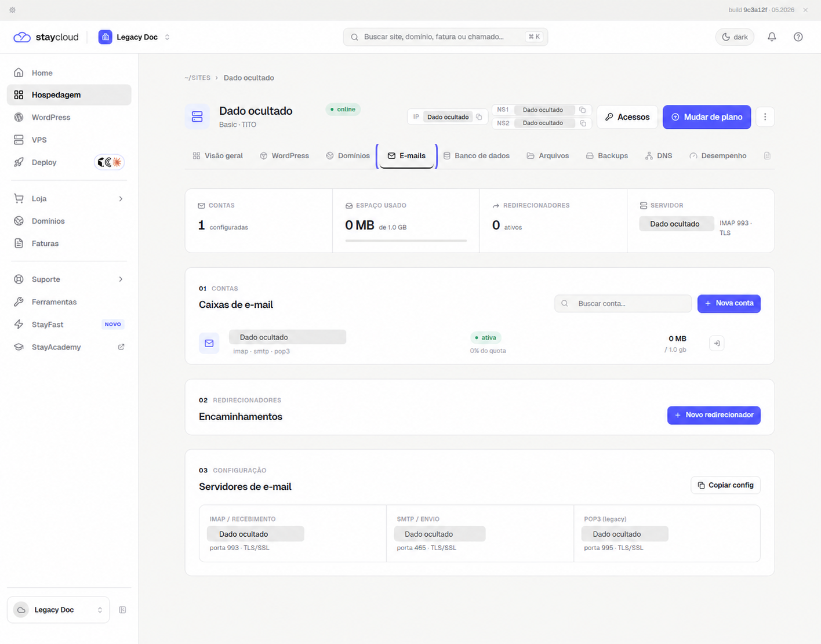821x644 pixels.
Task: Select Hospedagem in sidebar
Action: click(69, 95)
